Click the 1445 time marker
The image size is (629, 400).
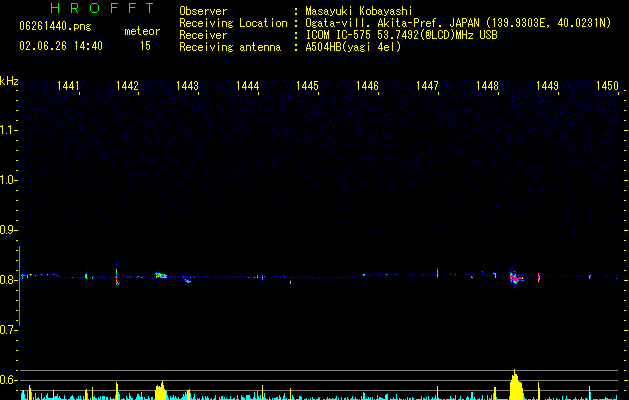[x=307, y=86]
